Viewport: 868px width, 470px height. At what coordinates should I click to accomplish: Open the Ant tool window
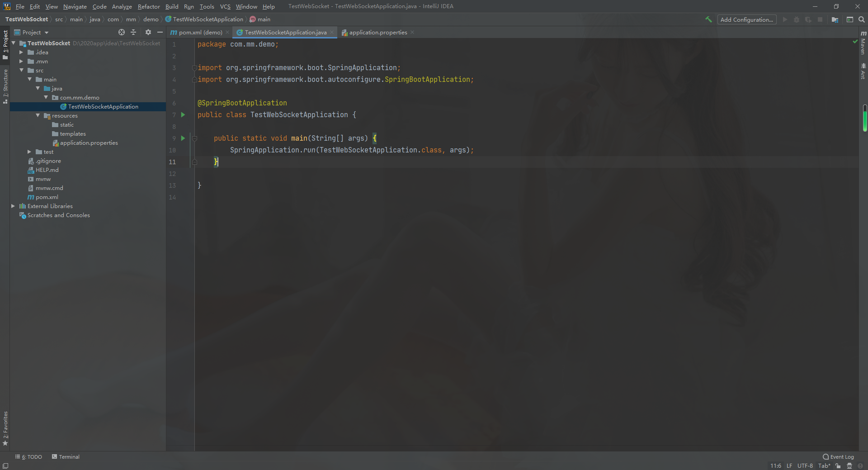click(863, 70)
